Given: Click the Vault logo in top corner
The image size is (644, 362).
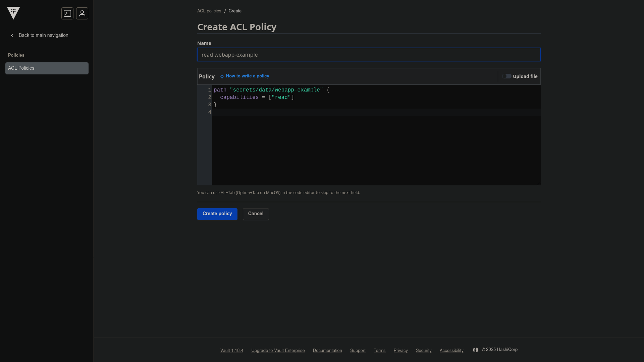Looking at the screenshot, I should (13, 13).
